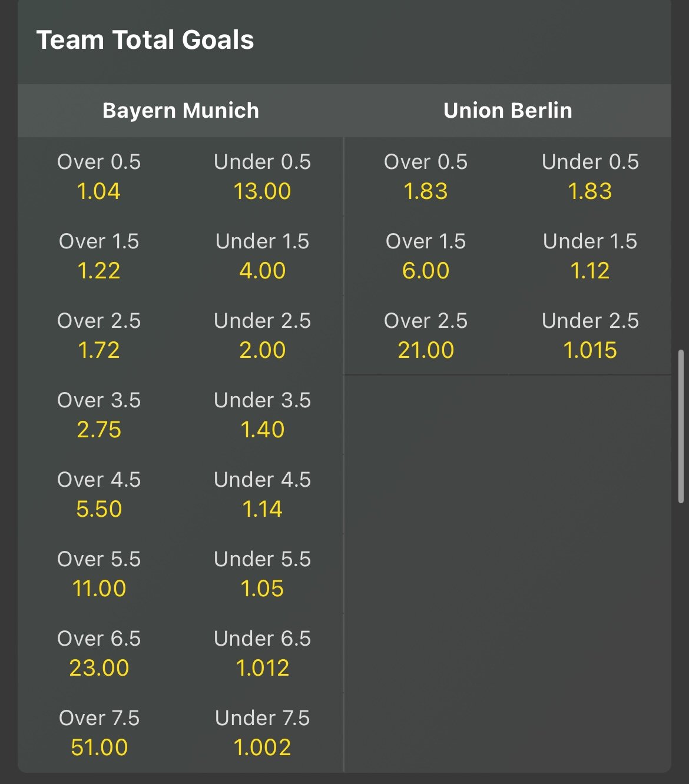Choose Bayern Munich Under 4.5 at 1.14

(x=262, y=495)
